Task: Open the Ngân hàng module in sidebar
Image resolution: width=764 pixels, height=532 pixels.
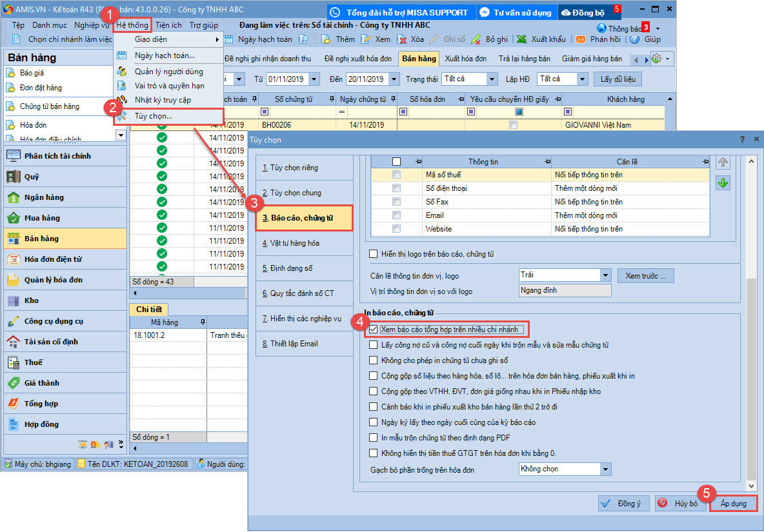Action: point(44,197)
